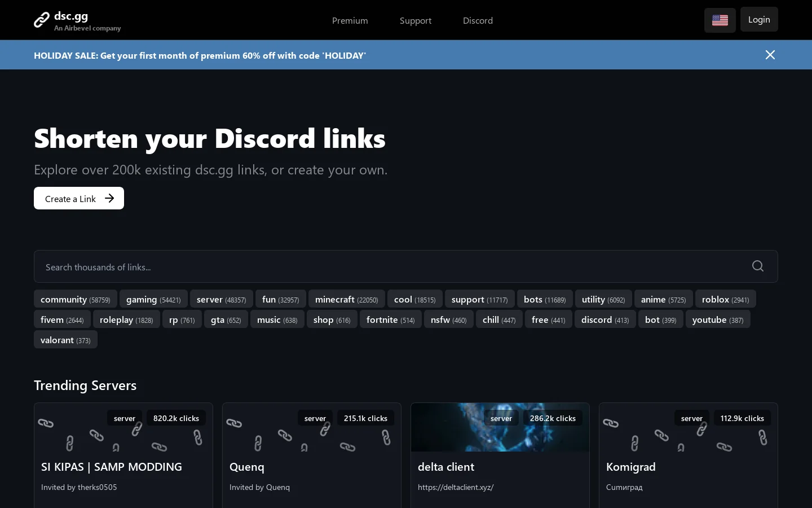
Task: Pick the discord tag with 413 links
Action: (605, 319)
